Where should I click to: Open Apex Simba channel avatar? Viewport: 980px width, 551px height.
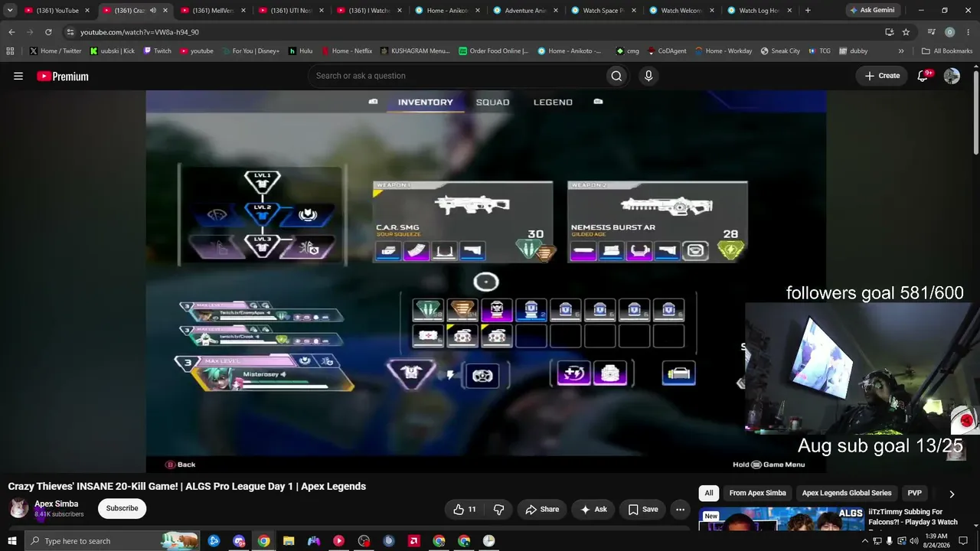point(18,508)
